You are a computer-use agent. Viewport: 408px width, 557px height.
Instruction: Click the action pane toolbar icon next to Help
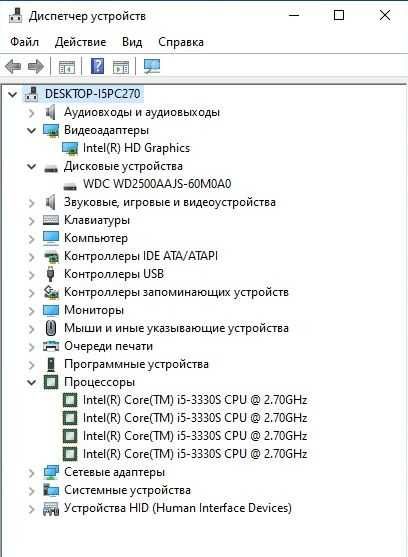(121, 67)
